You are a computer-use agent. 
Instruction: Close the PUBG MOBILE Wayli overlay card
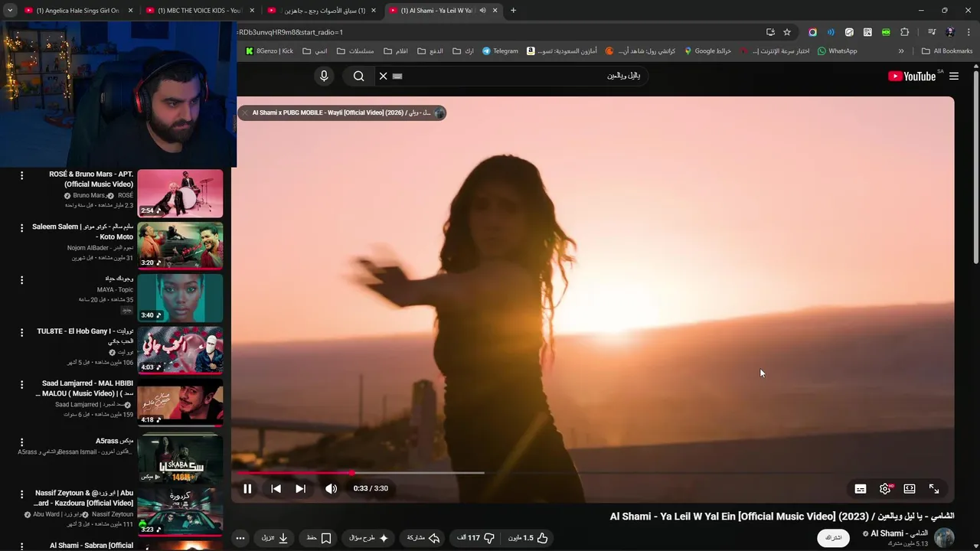coord(245,112)
